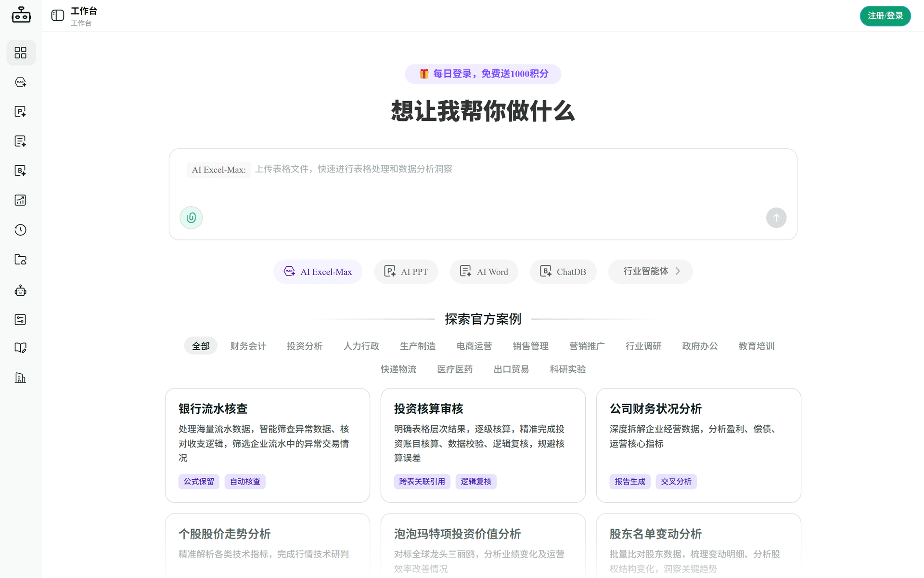
Task: Switch to the 电商运营 category tab
Action: [474, 346]
